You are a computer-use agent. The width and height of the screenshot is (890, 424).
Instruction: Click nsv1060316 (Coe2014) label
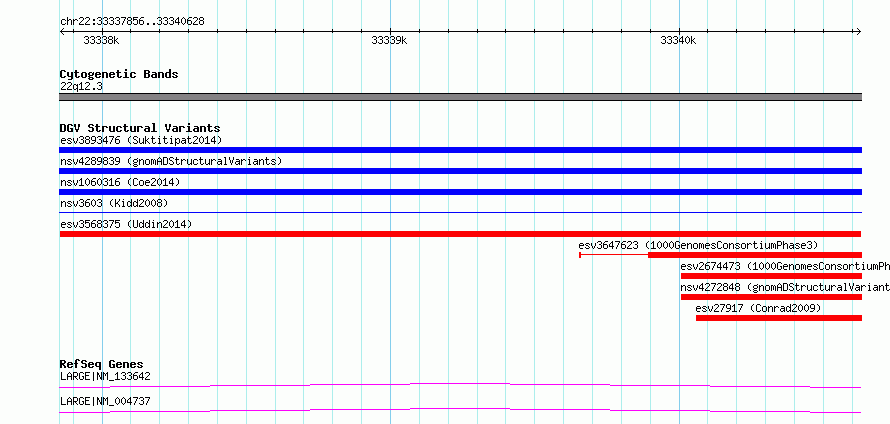[x=120, y=182]
